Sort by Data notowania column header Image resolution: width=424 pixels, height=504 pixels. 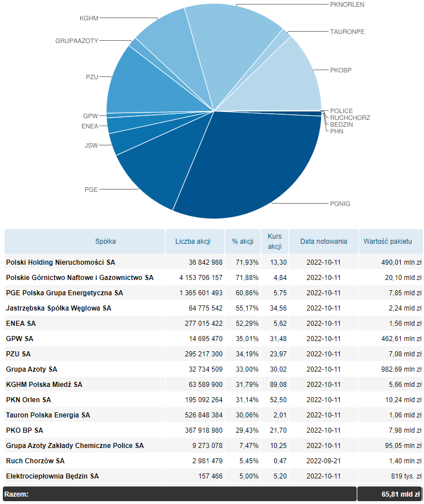[x=323, y=242]
